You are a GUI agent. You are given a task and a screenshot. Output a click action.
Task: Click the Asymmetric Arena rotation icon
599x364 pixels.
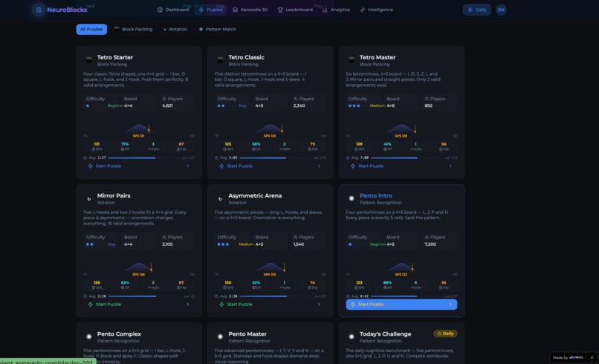pos(220,198)
